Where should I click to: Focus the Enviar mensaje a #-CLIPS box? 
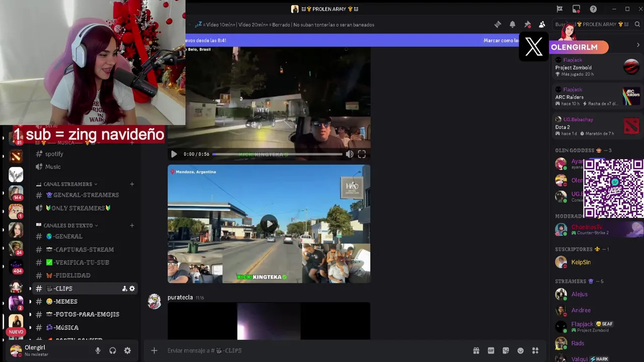tap(317, 350)
